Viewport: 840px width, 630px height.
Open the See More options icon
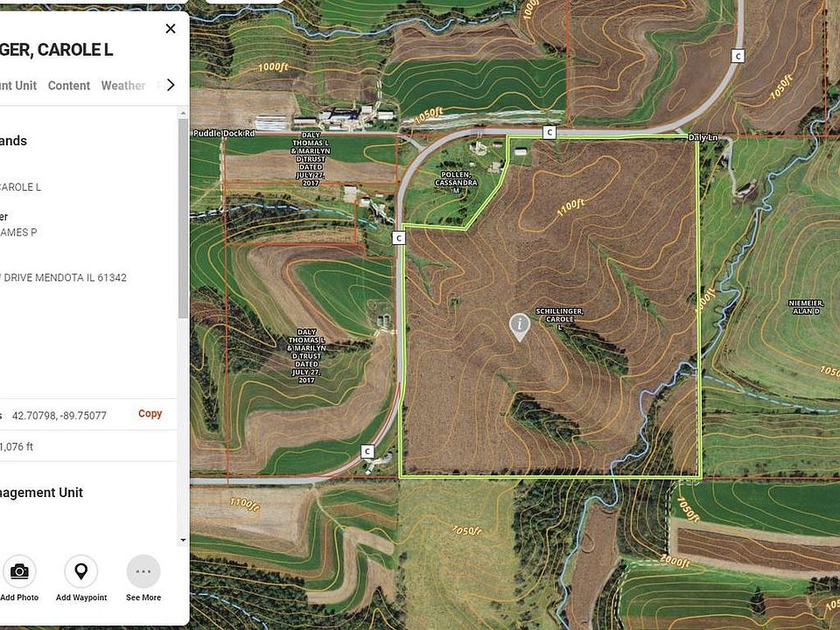tap(143, 571)
